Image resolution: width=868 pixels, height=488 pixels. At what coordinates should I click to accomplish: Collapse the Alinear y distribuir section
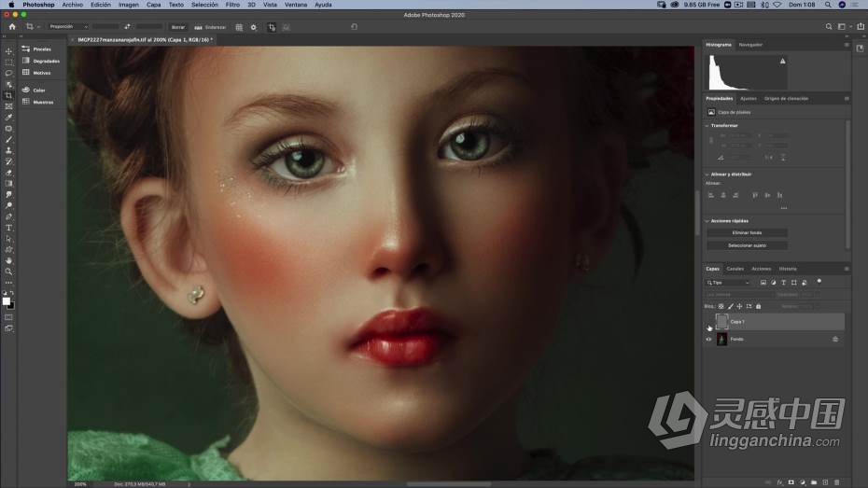tap(707, 174)
